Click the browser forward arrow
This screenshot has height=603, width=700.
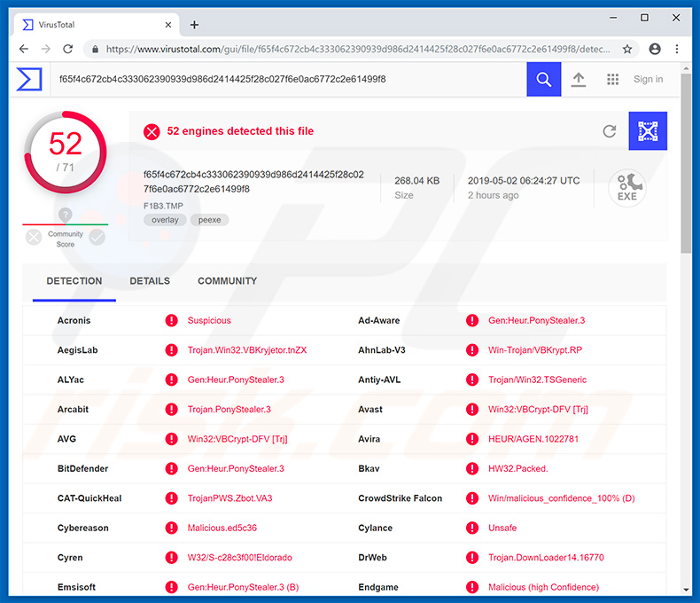click(x=45, y=49)
